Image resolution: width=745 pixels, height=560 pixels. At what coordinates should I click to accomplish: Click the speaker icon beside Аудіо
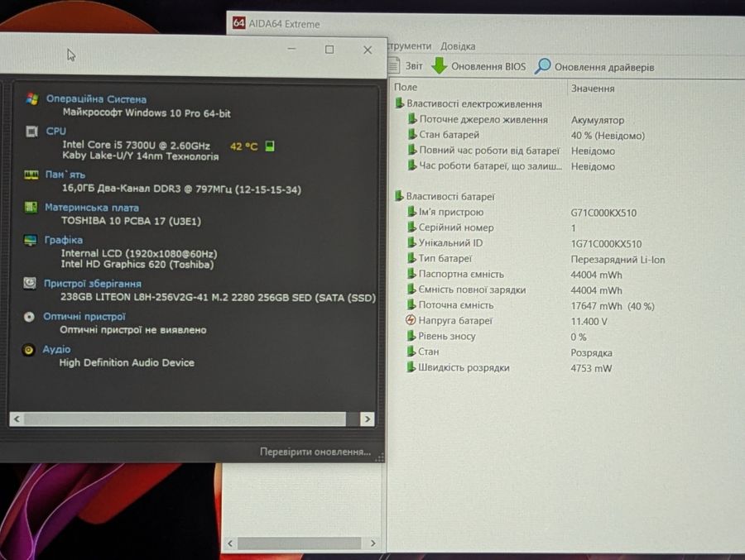click(28, 350)
